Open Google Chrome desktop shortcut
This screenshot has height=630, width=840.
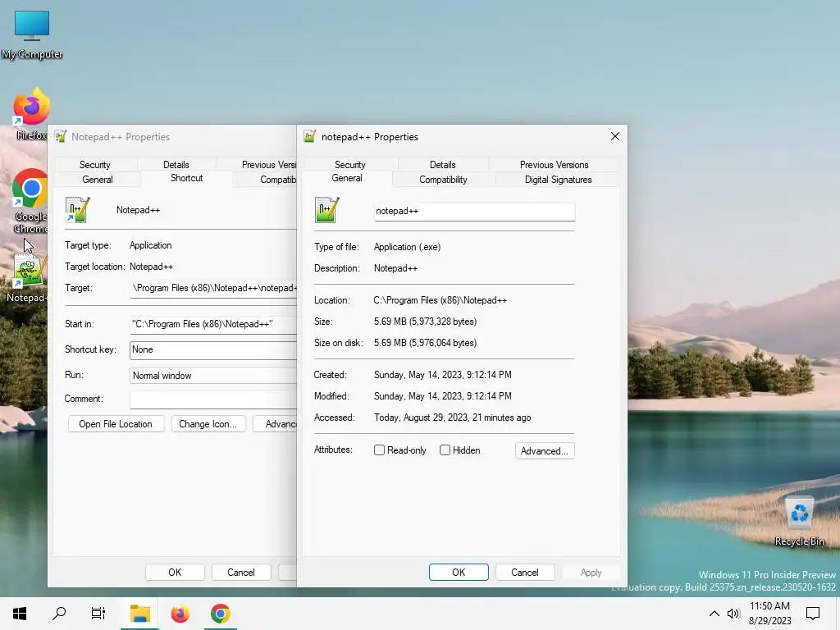pyautogui.click(x=30, y=201)
